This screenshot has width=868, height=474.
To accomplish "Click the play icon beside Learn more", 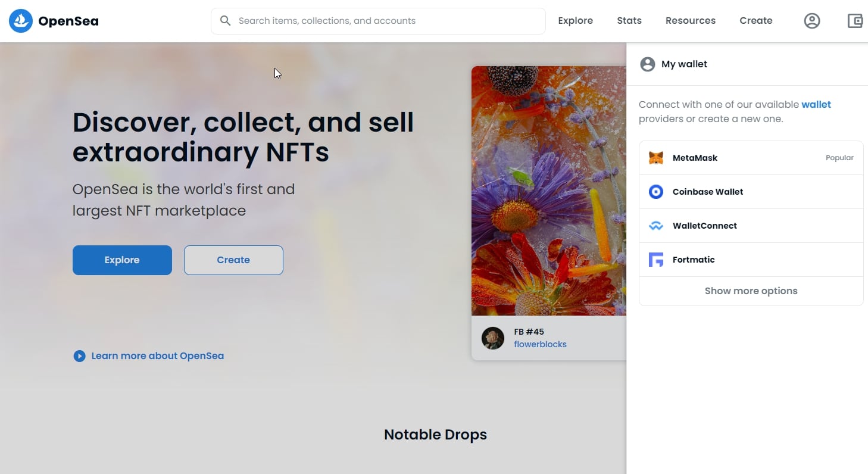I will click(79, 356).
